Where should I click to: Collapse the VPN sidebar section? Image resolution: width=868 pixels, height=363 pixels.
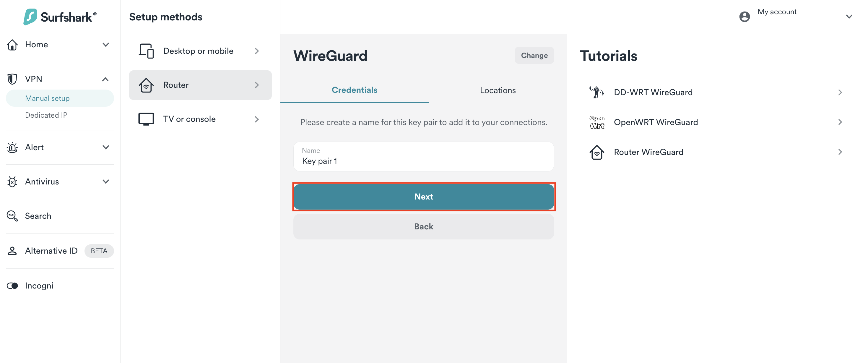click(105, 79)
